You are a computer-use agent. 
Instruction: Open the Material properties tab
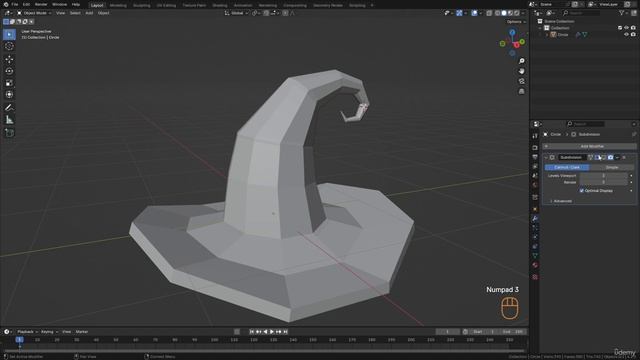tap(535, 265)
